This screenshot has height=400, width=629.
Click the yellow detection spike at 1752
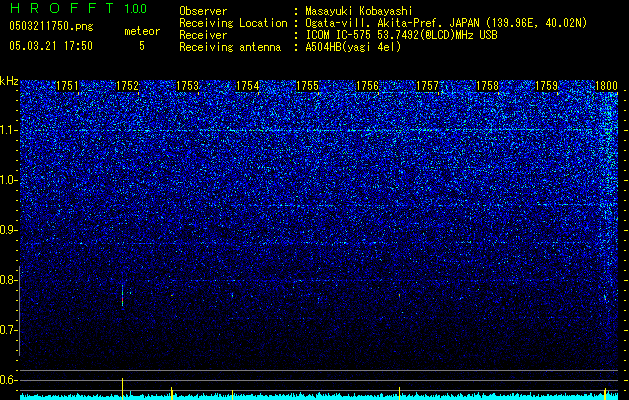[x=122, y=388]
